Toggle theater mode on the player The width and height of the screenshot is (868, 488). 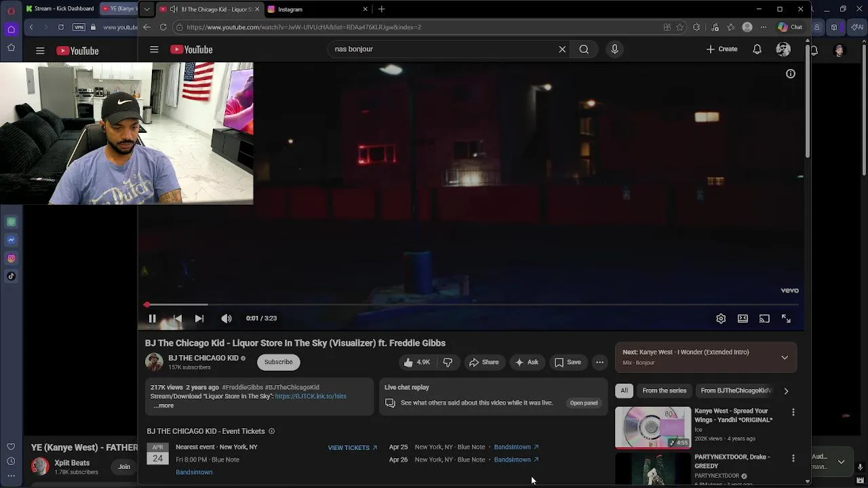(743, 319)
